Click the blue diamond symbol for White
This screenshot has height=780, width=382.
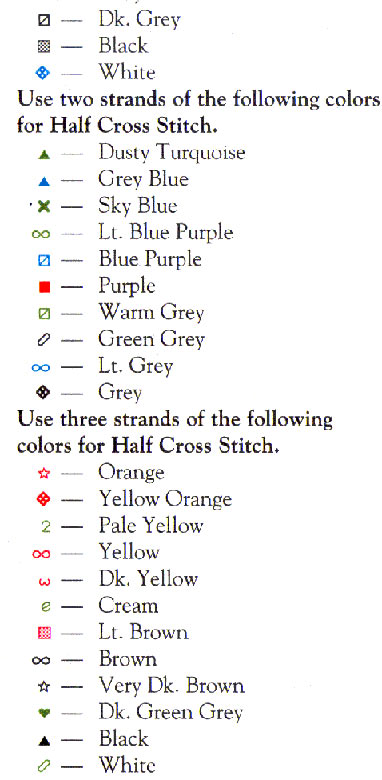[x=44, y=73]
